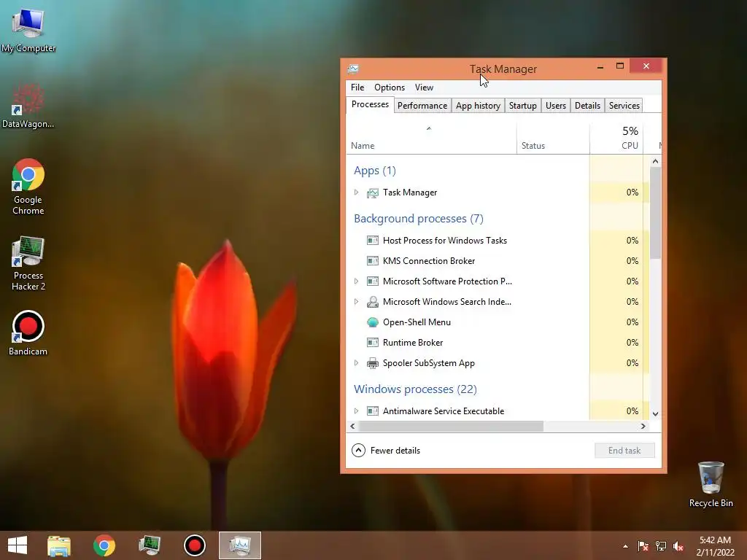Open My Computer desktop icon
747x560 pixels.
28,28
